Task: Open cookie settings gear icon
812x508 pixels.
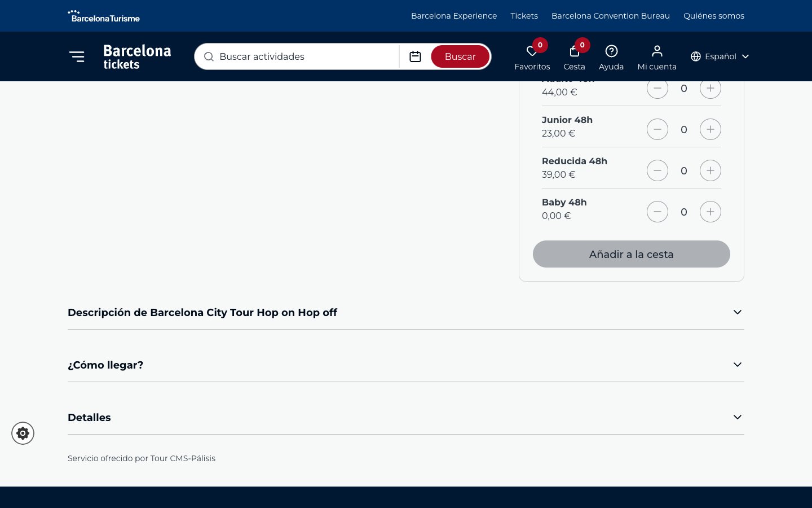Action: pyautogui.click(x=23, y=433)
